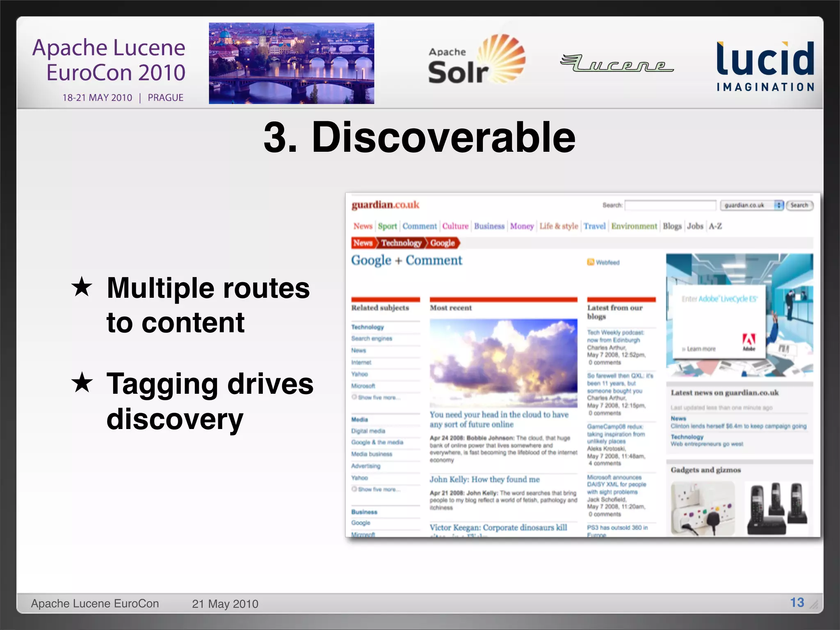Open the Sport navigation tab
This screenshot has width=840, height=630.
[x=387, y=226]
